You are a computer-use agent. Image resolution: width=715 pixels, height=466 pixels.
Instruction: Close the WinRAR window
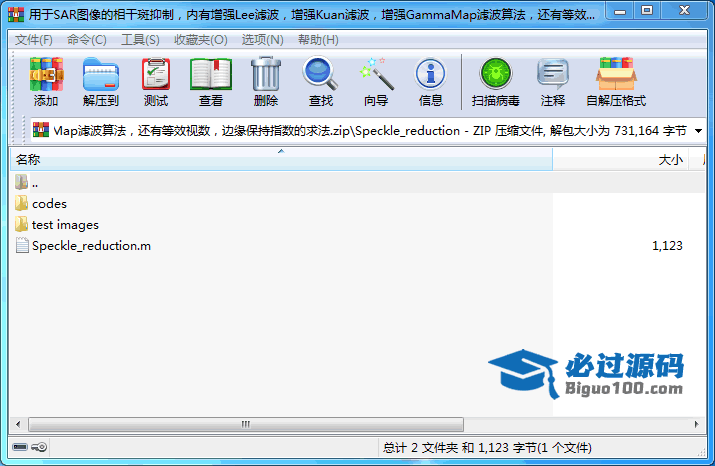tap(684, 11)
